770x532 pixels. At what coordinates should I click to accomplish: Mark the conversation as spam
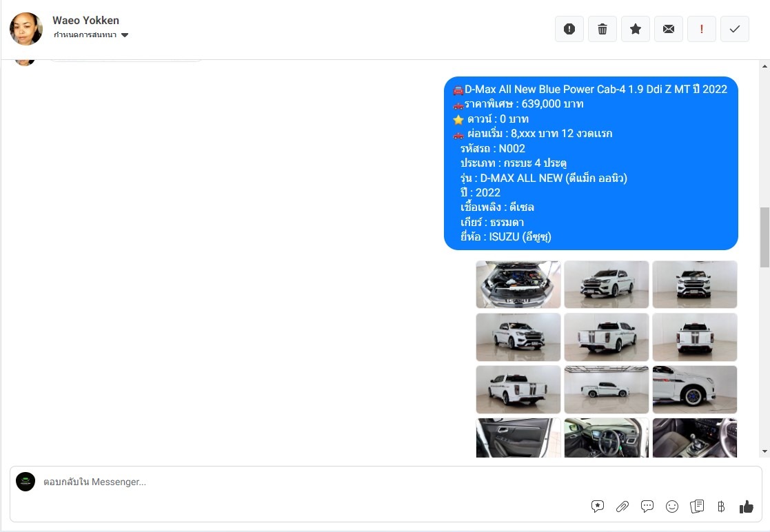[569, 29]
